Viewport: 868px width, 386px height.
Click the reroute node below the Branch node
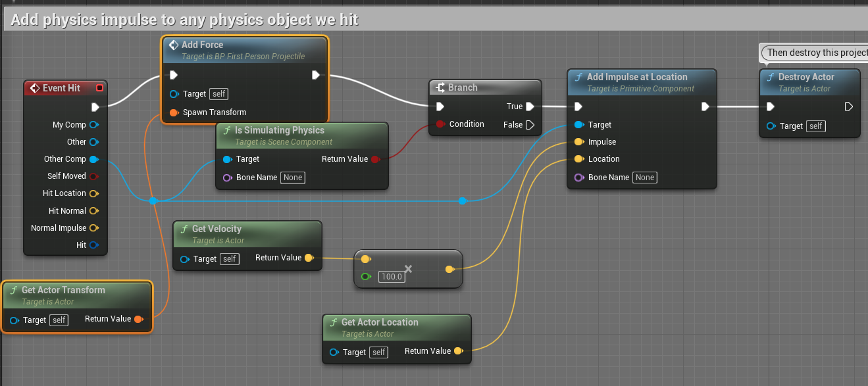(462, 201)
